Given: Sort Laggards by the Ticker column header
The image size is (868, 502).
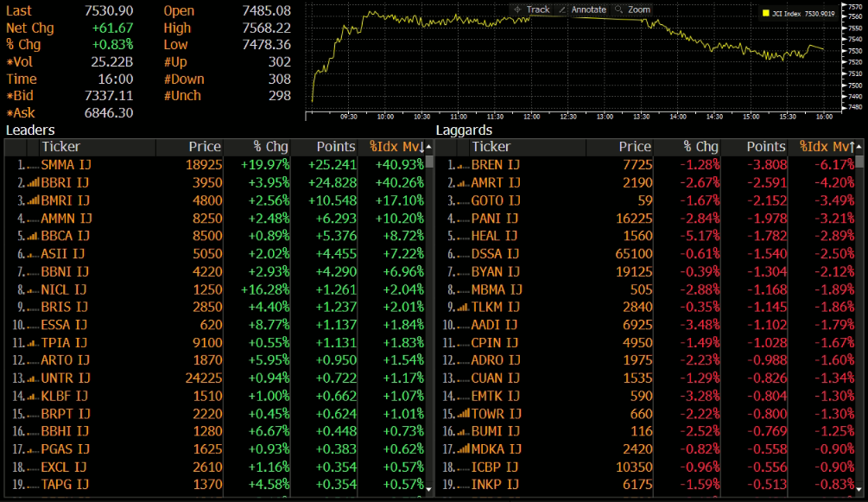Looking at the screenshot, I should [491, 147].
